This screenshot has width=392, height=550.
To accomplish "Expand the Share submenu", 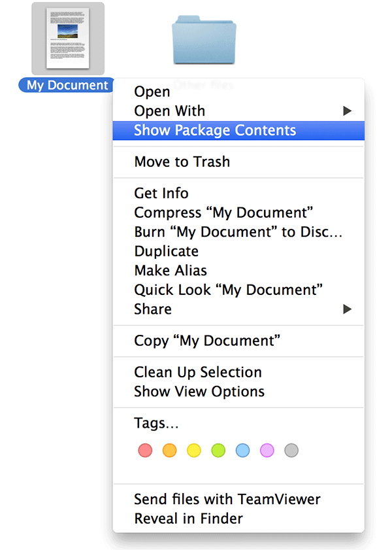I will [x=152, y=309].
